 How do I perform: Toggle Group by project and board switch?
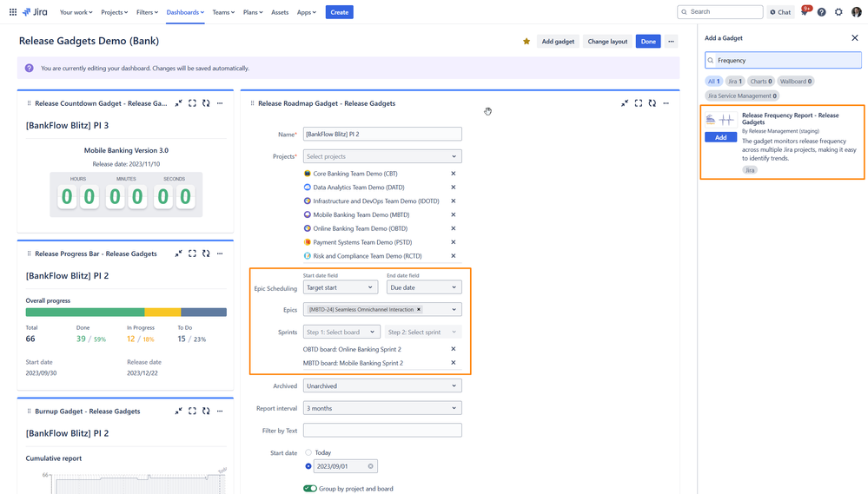[x=310, y=489]
